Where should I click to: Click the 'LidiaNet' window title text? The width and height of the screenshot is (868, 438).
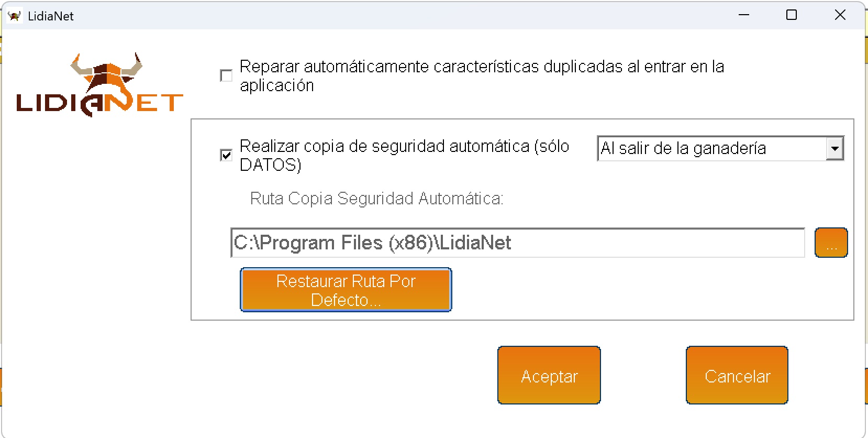click(x=51, y=16)
